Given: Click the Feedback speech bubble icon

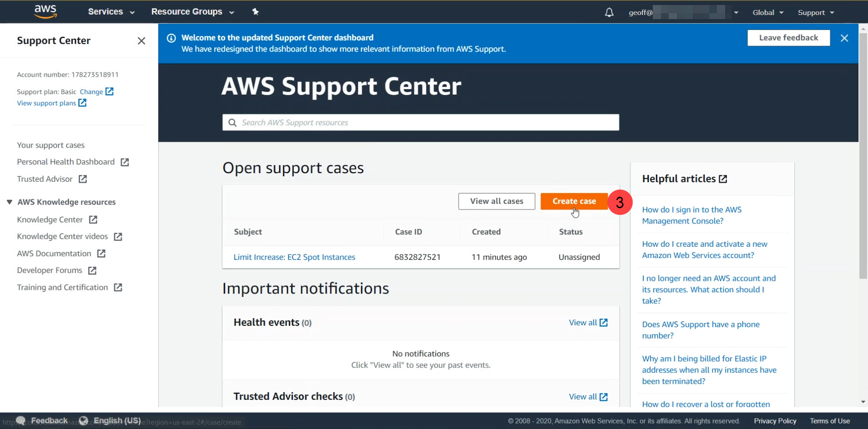Looking at the screenshot, I should (x=20, y=420).
